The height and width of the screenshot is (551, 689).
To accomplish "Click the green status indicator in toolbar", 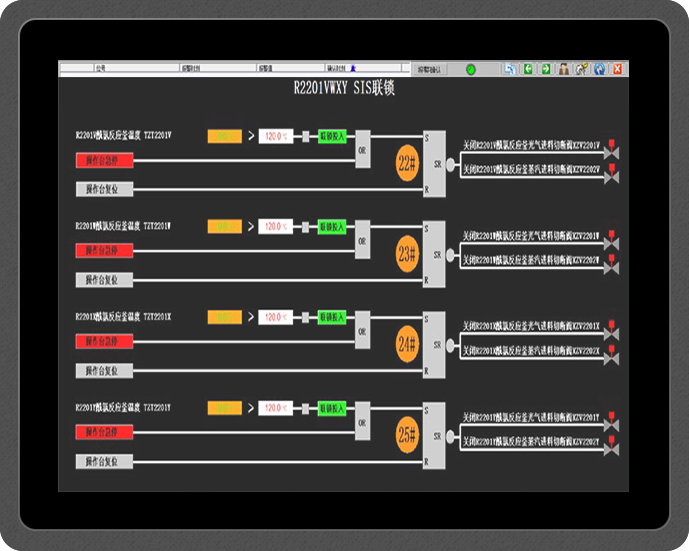I will point(470,69).
